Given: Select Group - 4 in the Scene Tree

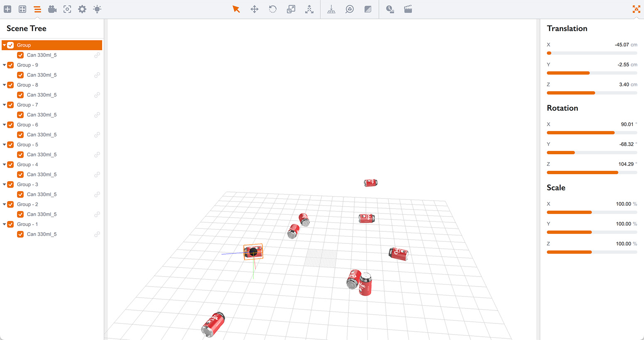Looking at the screenshot, I should pyautogui.click(x=27, y=164).
